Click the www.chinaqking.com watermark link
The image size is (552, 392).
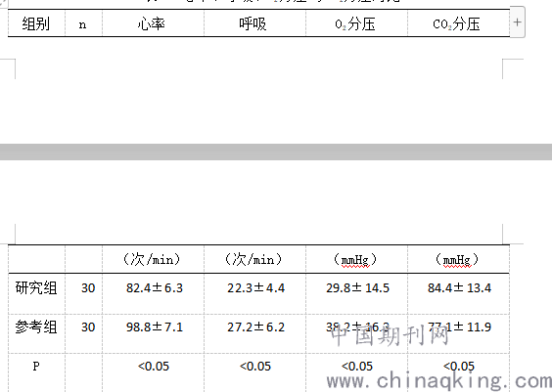(438, 381)
